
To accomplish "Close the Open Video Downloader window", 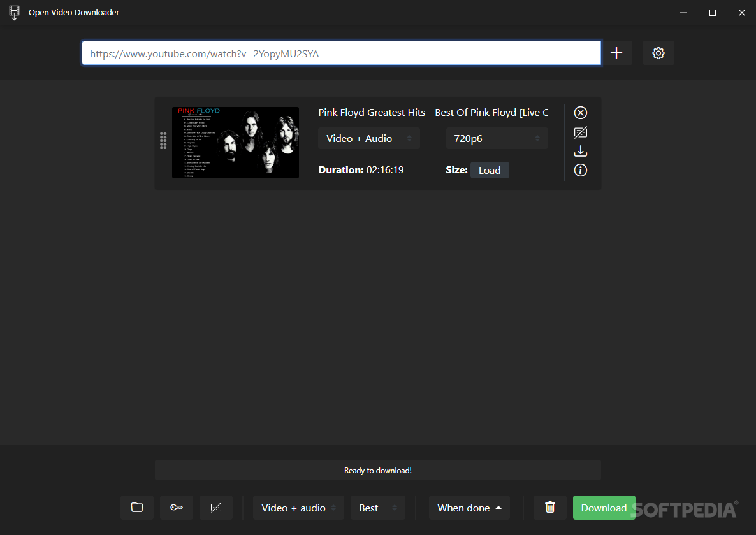I will click(741, 13).
